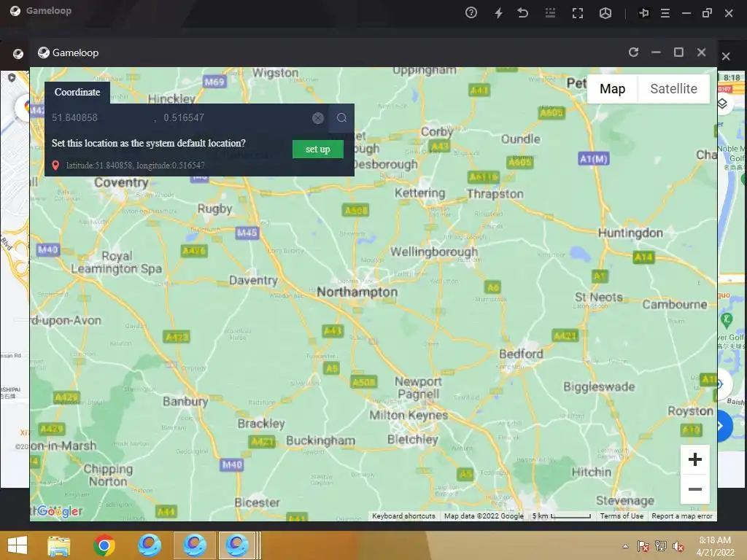The width and height of the screenshot is (747, 560).
Task: Click the Daventry map label
Action: (253, 280)
